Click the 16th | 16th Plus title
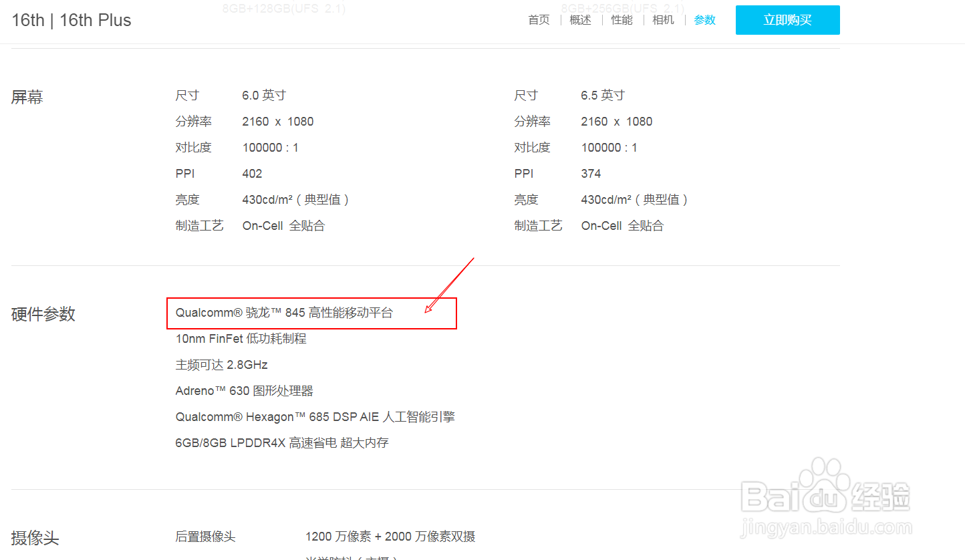The width and height of the screenshot is (965, 560). 72,20
